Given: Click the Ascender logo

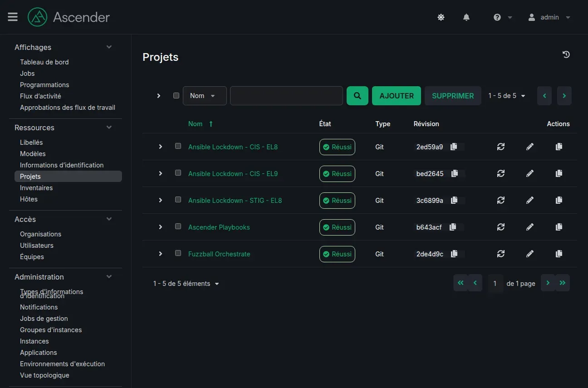Looking at the screenshot, I should (x=69, y=17).
